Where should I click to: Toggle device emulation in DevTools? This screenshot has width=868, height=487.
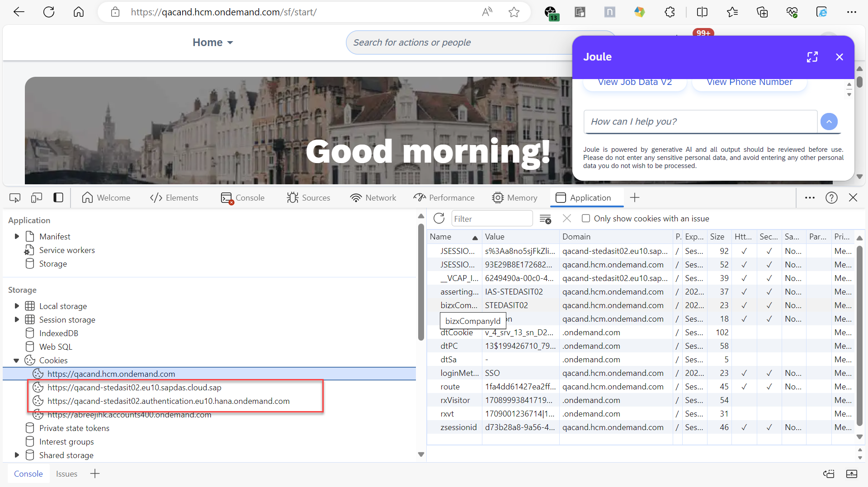pos(37,198)
